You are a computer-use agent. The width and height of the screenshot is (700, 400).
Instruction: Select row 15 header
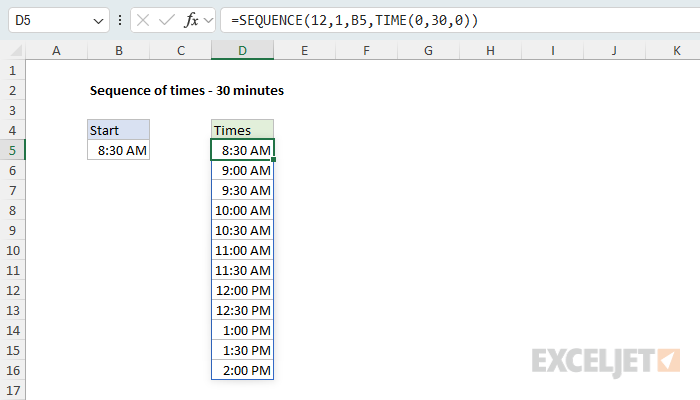(12, 350)
